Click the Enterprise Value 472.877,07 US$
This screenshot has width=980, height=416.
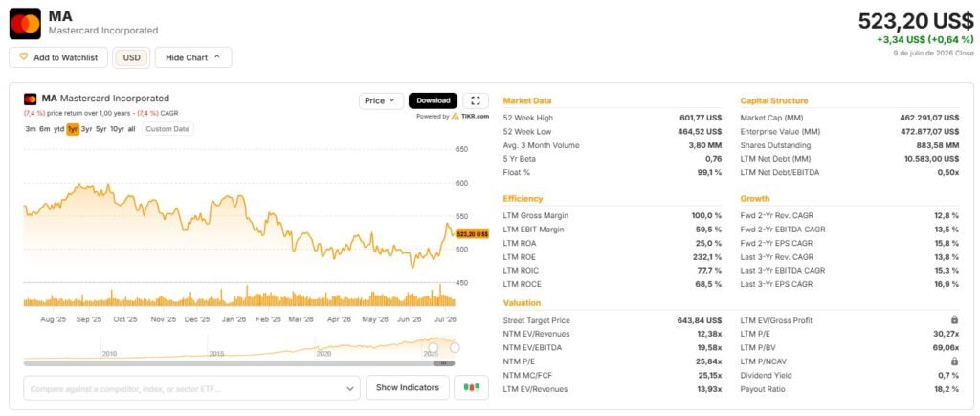click(x=927, y=132)
